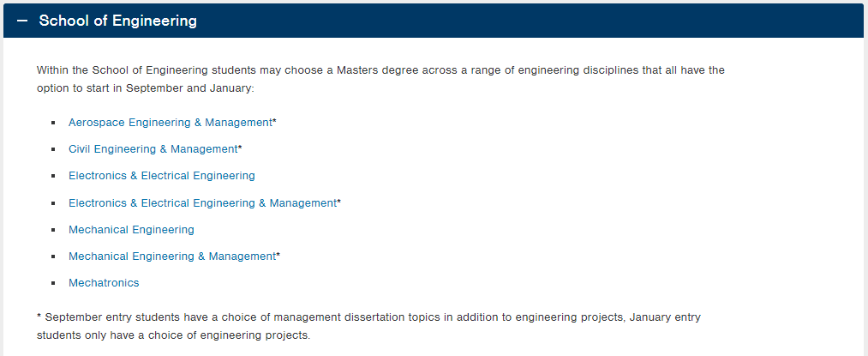Click the bullet marker beside Aerospace Engineering
The height and width of the screenshot is (356, 868).
coord(53,123)
